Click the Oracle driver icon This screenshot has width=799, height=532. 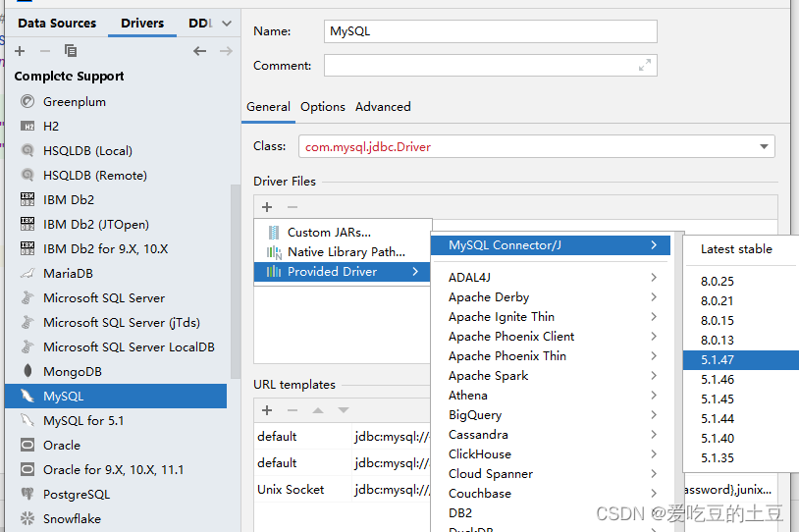click(27, 445)
